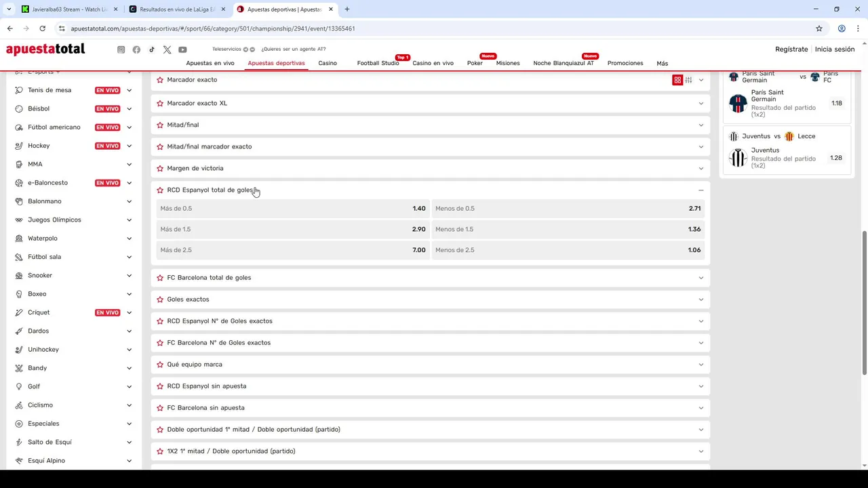The width and height of the screenshot is (868, 488).
Task: Open the X (Twitter) social icon
Action: tap(167, 49)
